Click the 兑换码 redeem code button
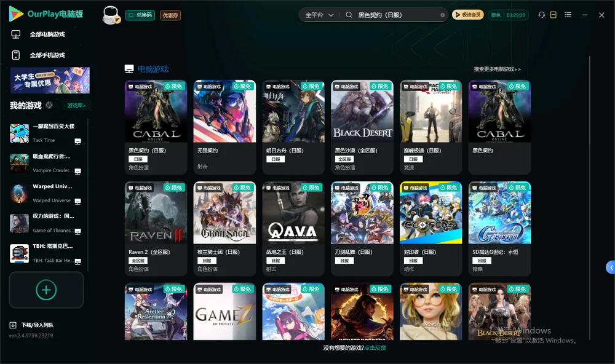The height and width of the screenshot is (364, 615). (140, 15)
